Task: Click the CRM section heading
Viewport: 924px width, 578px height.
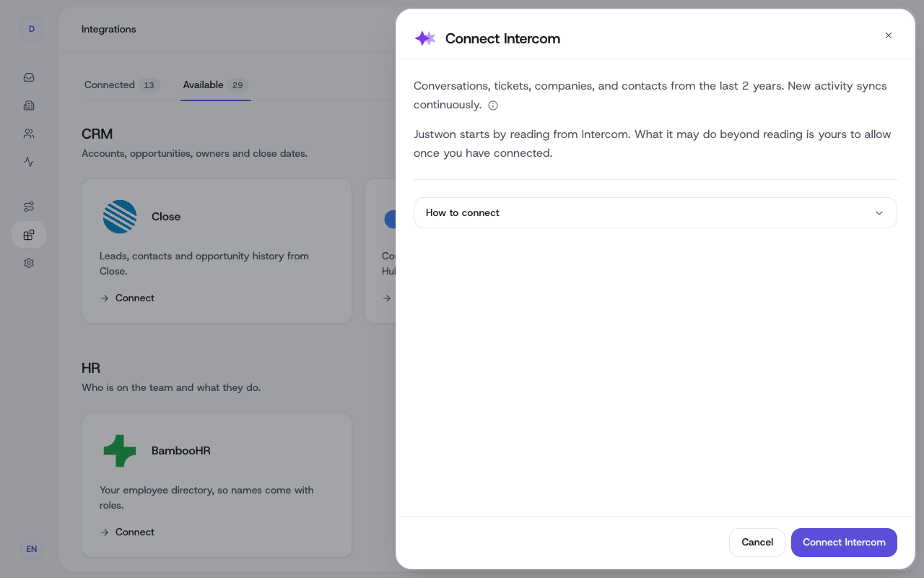Action: [97, 134]
